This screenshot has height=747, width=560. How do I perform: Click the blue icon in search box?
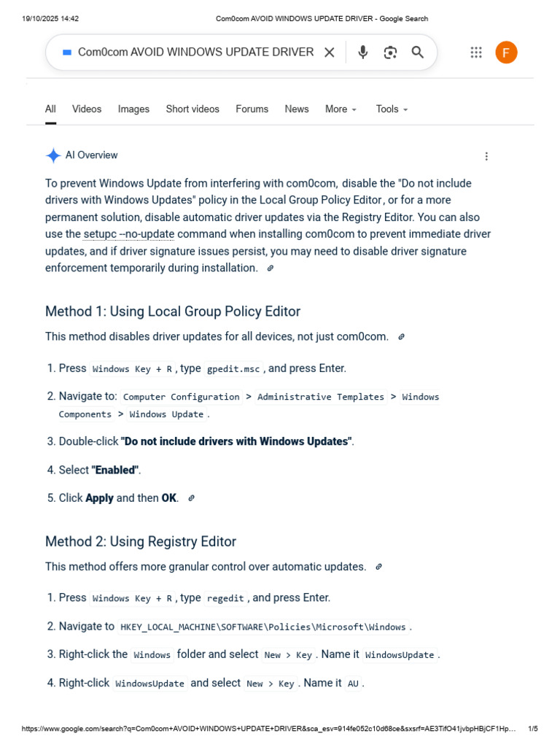[67, 53]
